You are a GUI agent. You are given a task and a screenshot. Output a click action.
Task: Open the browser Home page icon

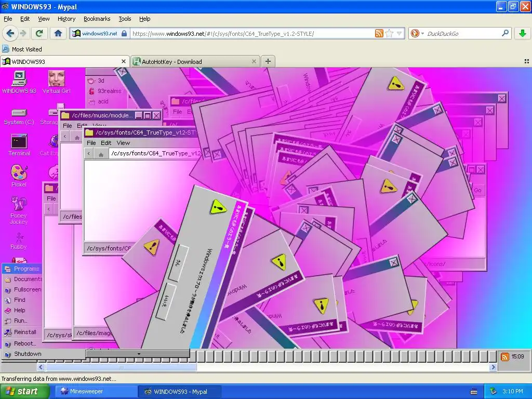58,33
